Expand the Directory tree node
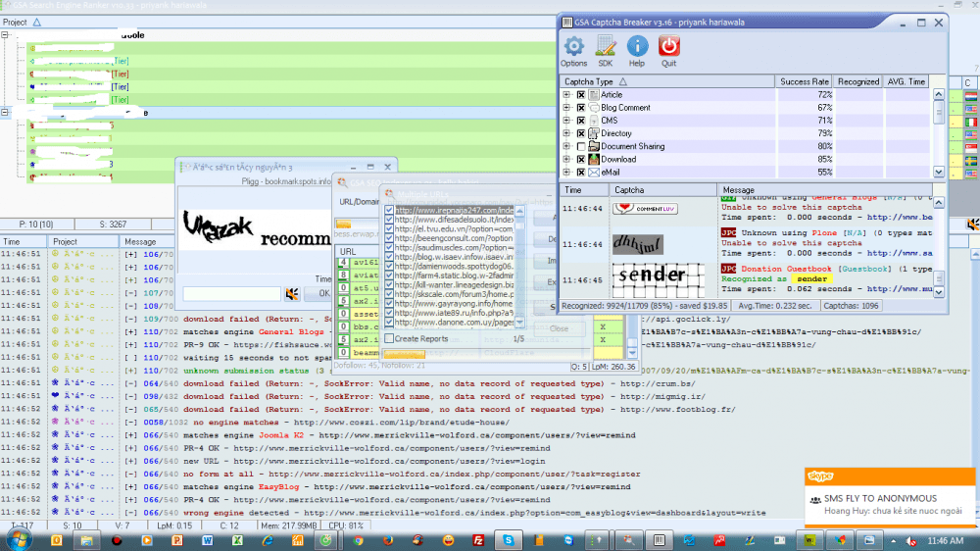Viewport: 980px width, 551px height. 566,133
